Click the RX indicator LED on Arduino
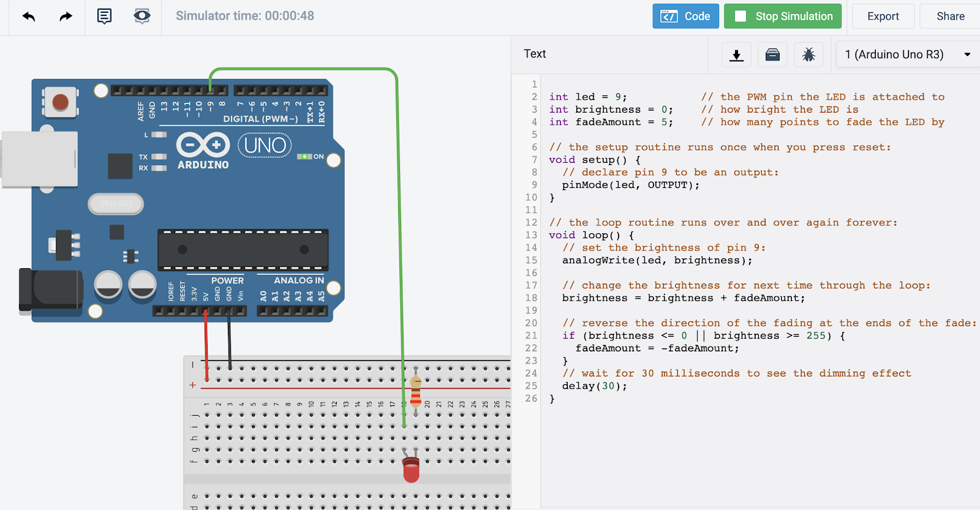 [159, 168]
